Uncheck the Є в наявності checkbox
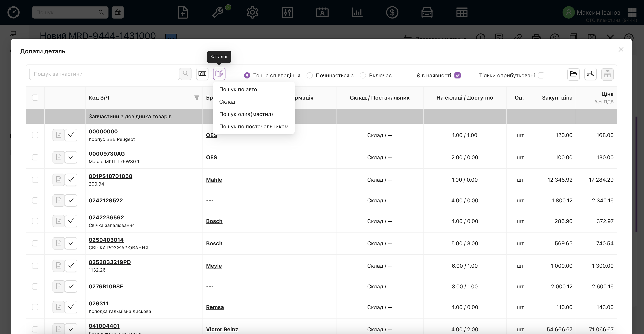644x334 pixels. (x=458, y=75)
